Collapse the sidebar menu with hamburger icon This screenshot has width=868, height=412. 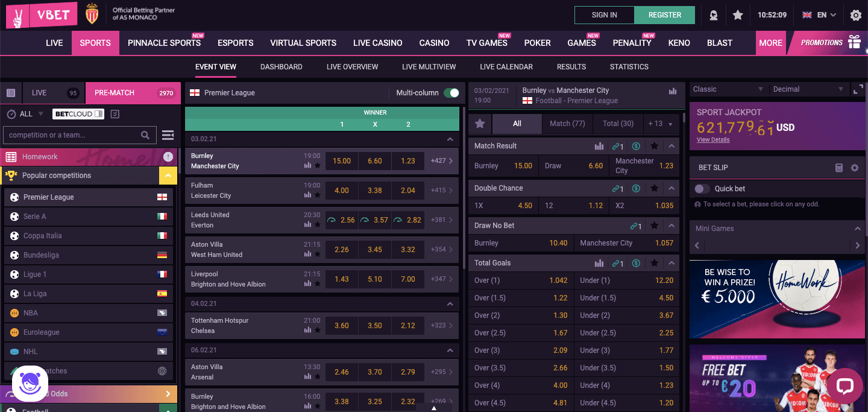pyautogui.click(x=168, y=135)
